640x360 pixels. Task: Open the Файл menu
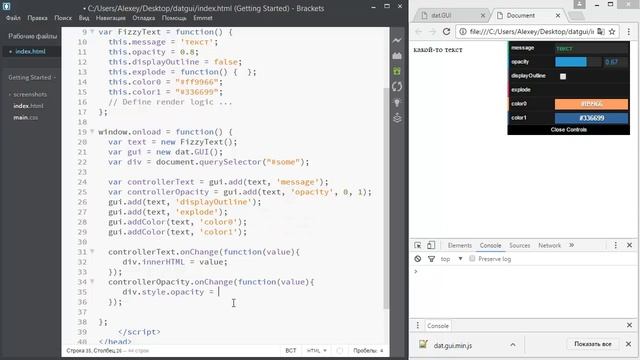coord(13,18)
